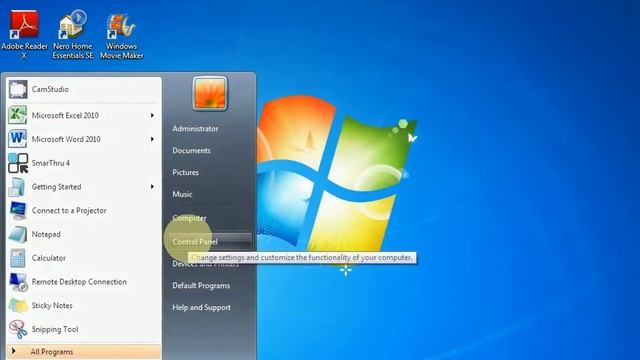Select Connect to a Projector label
Screen dimensions: 640x360
[69, 211]
